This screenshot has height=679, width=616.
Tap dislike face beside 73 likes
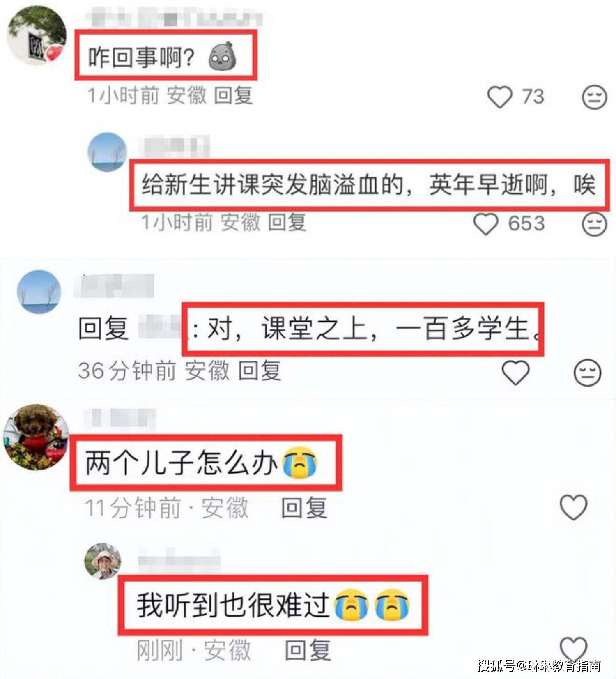pos(594,97)
